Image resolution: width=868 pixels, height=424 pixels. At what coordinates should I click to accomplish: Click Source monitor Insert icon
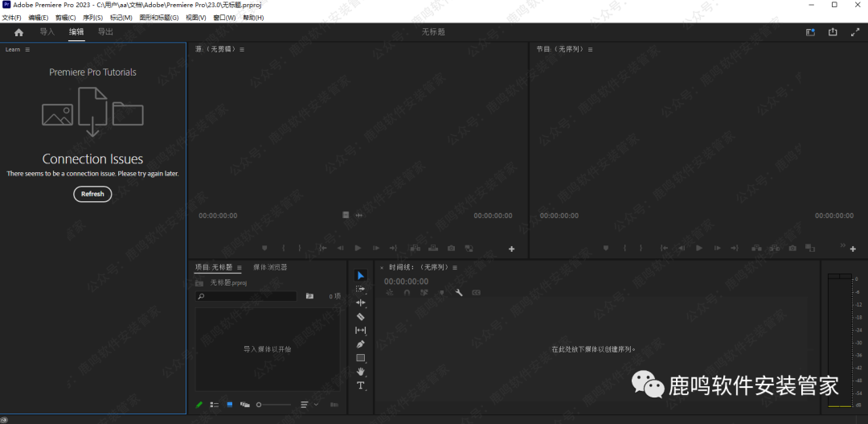point(416,249)
